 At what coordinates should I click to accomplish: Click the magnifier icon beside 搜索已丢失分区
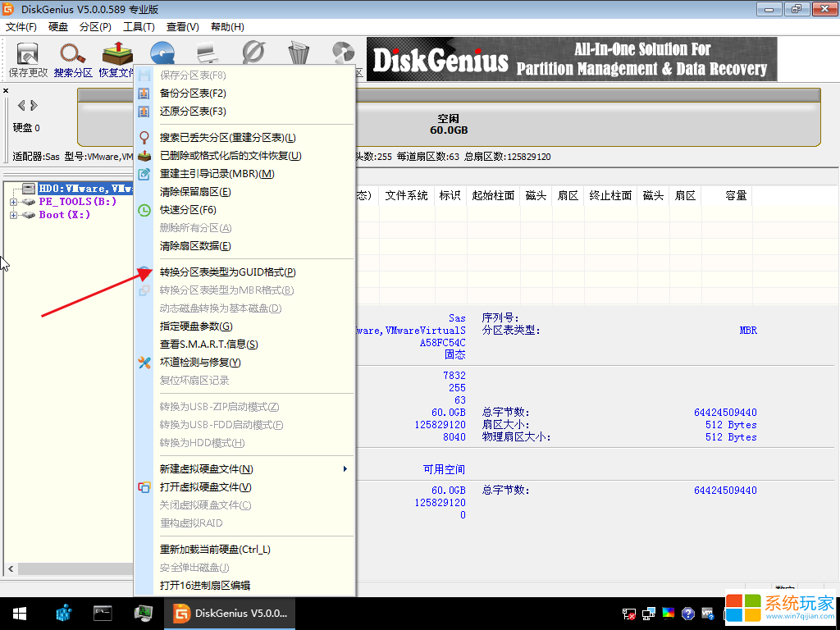coord(144,138)
